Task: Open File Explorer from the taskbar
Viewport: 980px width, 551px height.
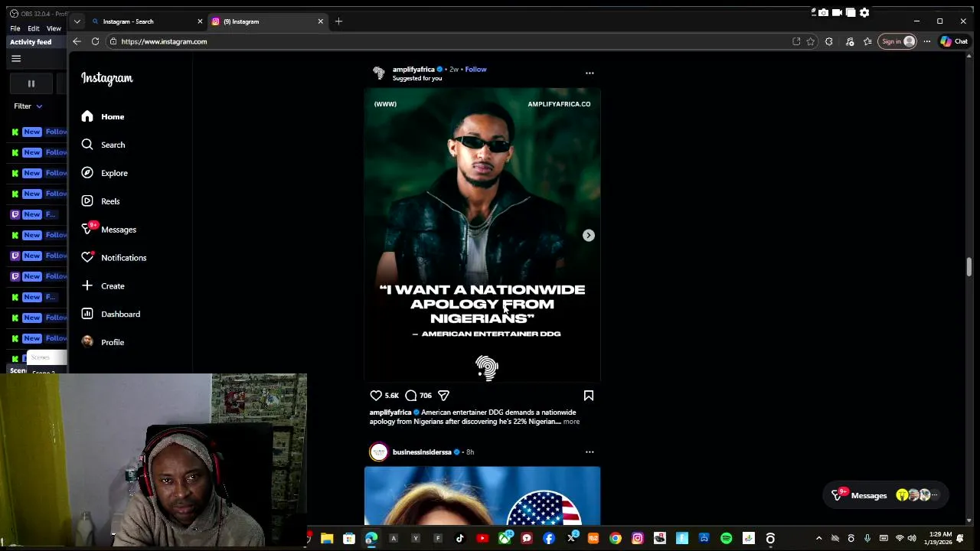Action: click(x=327, y=539)
